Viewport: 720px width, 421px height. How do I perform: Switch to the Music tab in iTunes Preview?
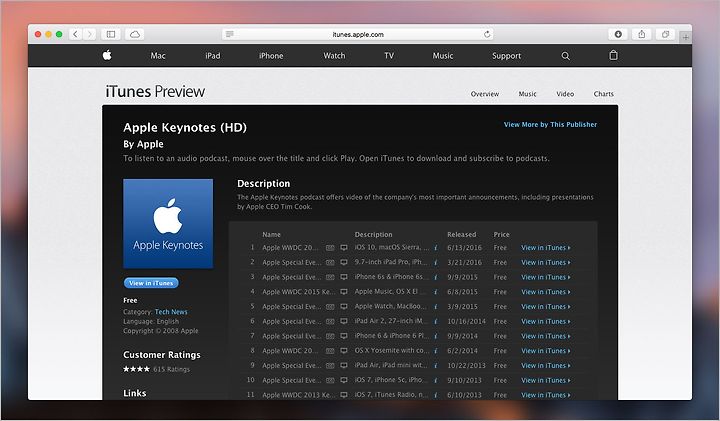click(x=527, y=94)
